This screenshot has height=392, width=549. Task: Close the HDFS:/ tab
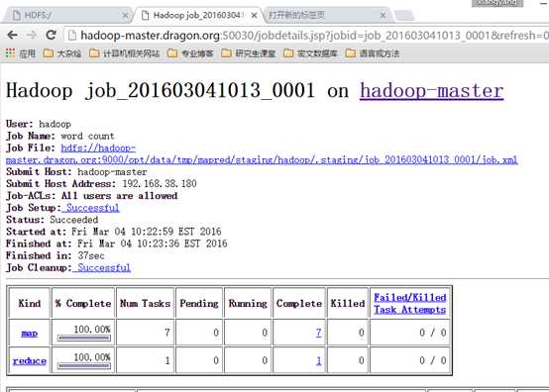pos(125,16)
